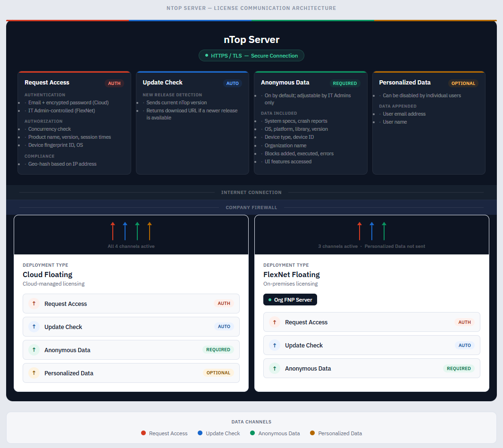Click 'Personalized Data not sent' caption
The height and width of the screenshot is (448, 503).
coord(394,246)
